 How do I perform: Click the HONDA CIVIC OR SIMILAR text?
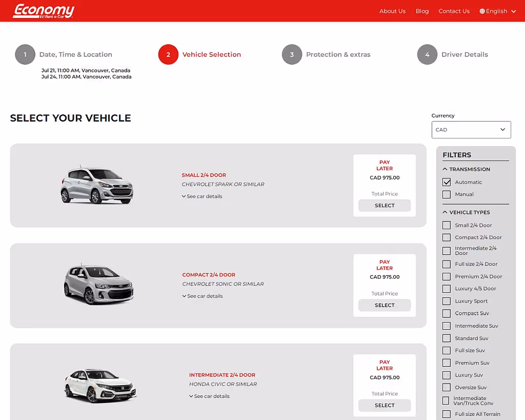(x=223, y=384)
